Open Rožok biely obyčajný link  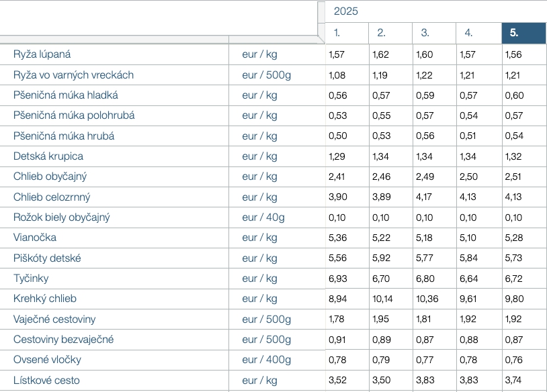tap(61, 217)
